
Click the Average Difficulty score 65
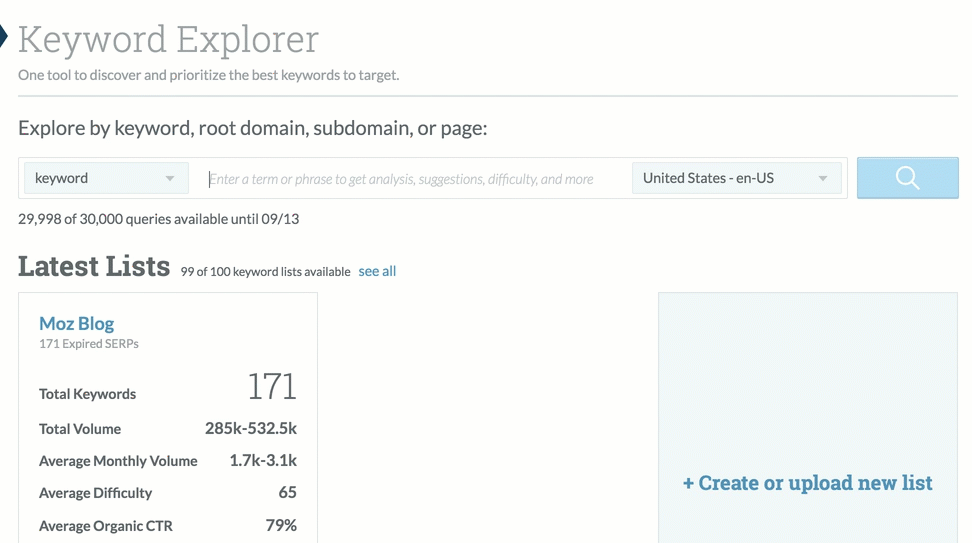click(x=287, y=493)
